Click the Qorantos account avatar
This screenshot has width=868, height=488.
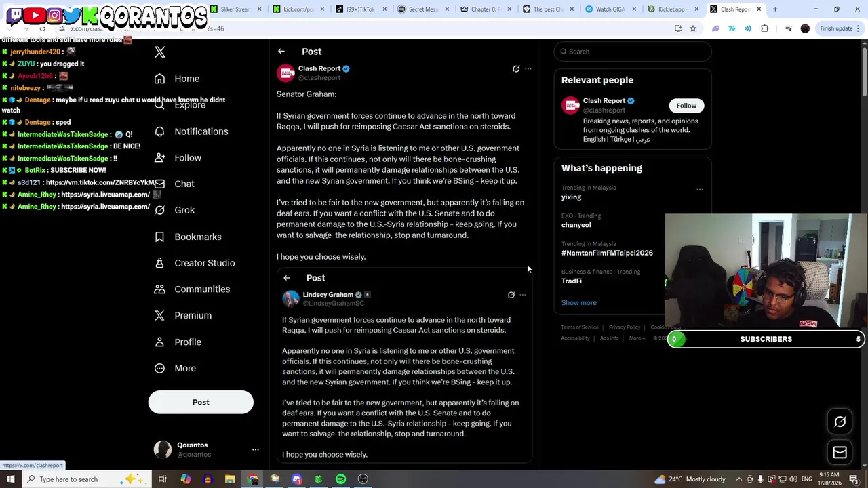pos(163,449)
